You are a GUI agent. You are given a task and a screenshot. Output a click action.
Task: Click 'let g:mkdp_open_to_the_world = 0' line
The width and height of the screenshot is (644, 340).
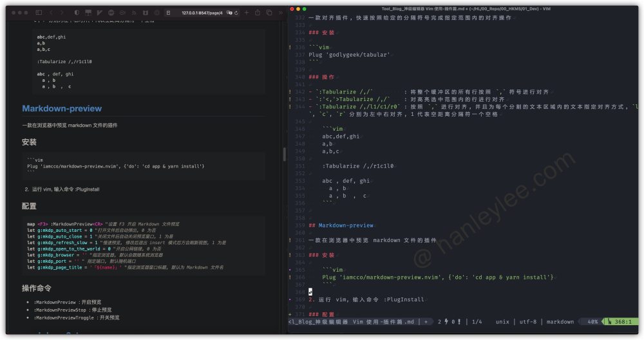(x=94, y=249)
